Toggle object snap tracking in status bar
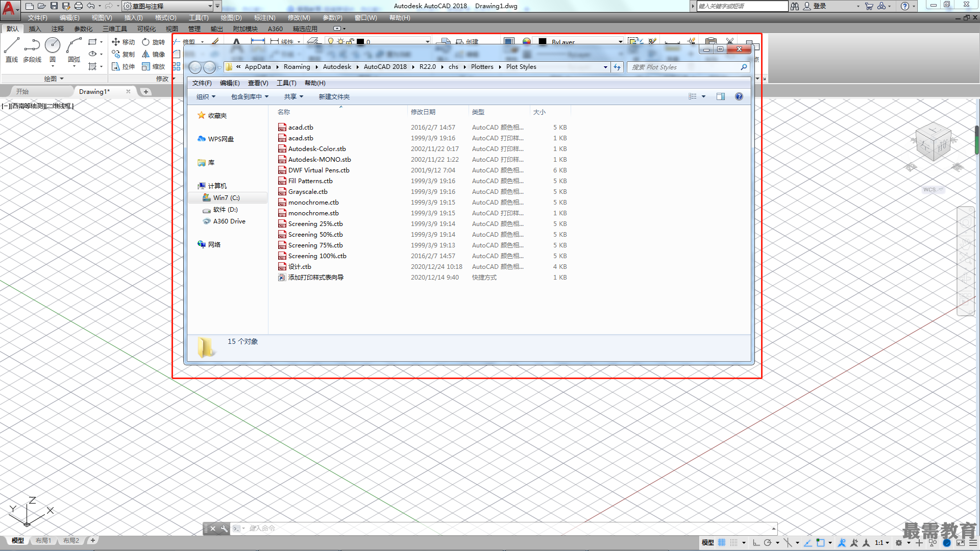This screenshot has width=980, height=551. [808, 543]
